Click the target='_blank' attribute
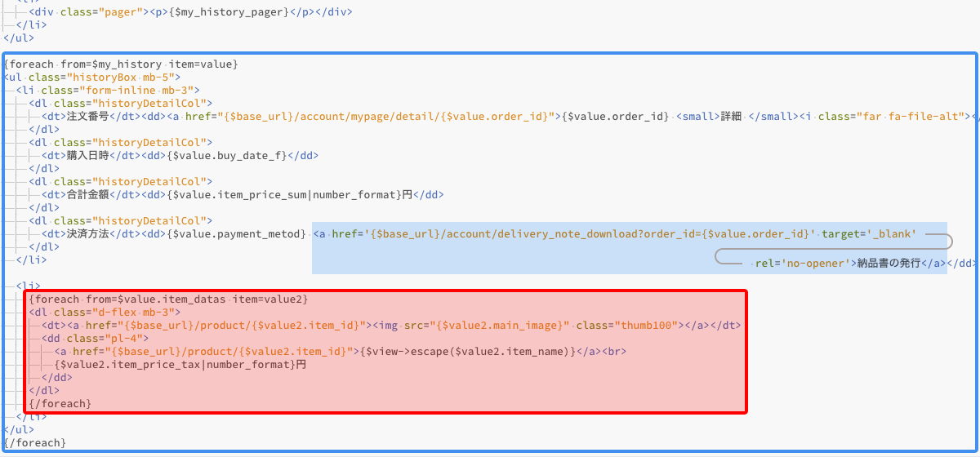980x457 pixels. pyautogui.click(x=868, y=234)
